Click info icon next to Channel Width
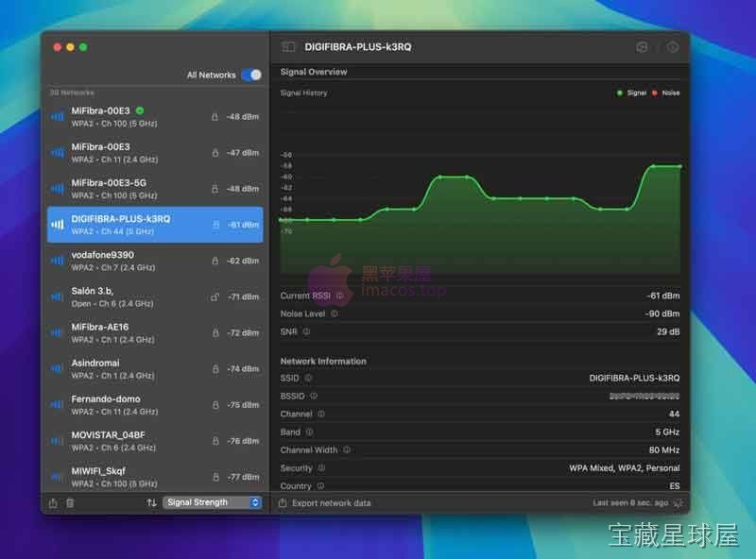Viewport: 756px width, 559px height. [x=347, y=449]
